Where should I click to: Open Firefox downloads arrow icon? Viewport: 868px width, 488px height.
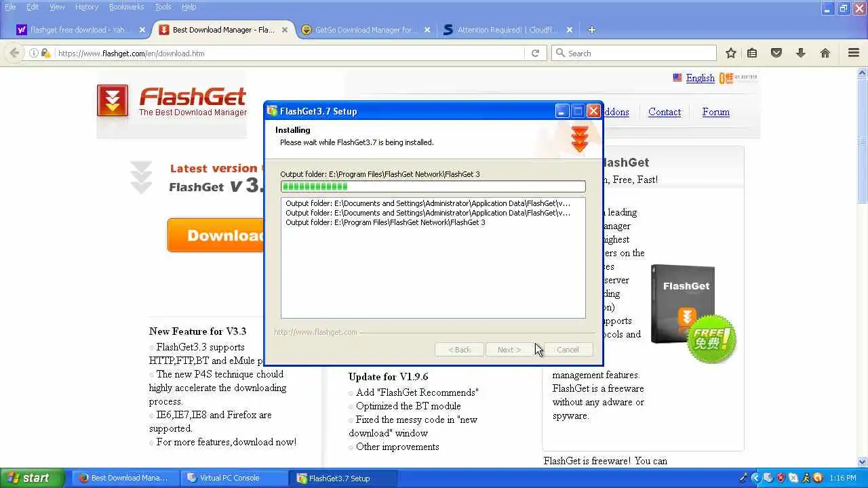point(801,53)
